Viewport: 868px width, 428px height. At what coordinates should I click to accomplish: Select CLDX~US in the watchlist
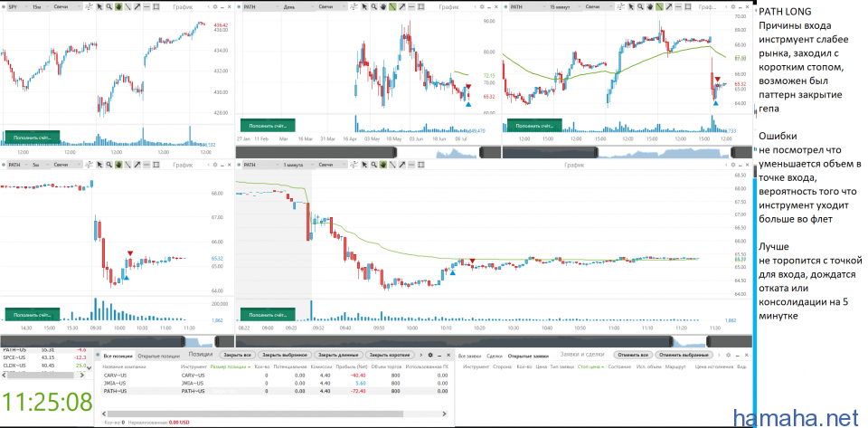click(44, 365)
